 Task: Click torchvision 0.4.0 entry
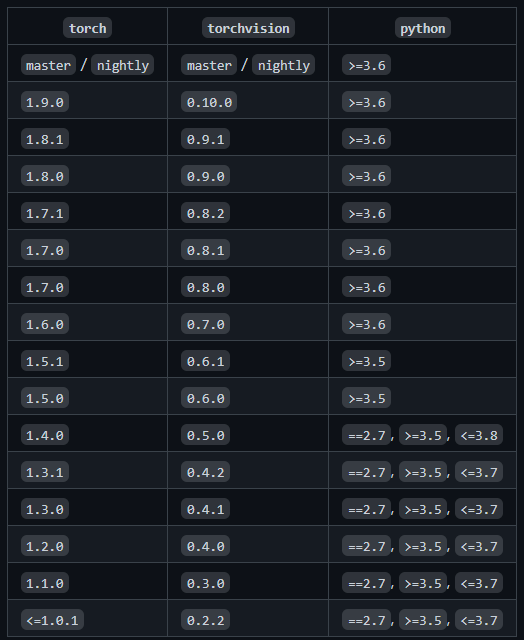tap(205, 546)
